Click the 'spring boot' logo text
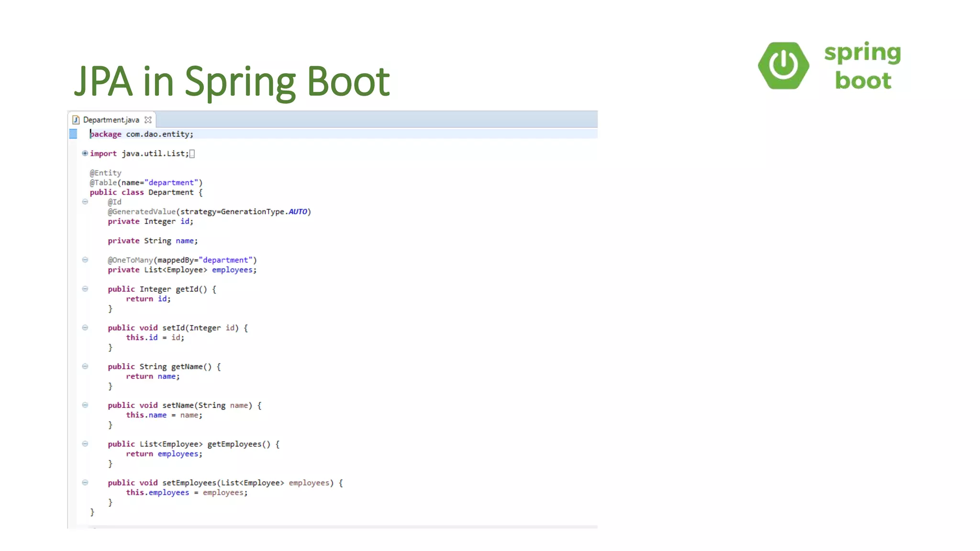Image resolution: width=980 pixels, height=551 pixels. [862, 66]
